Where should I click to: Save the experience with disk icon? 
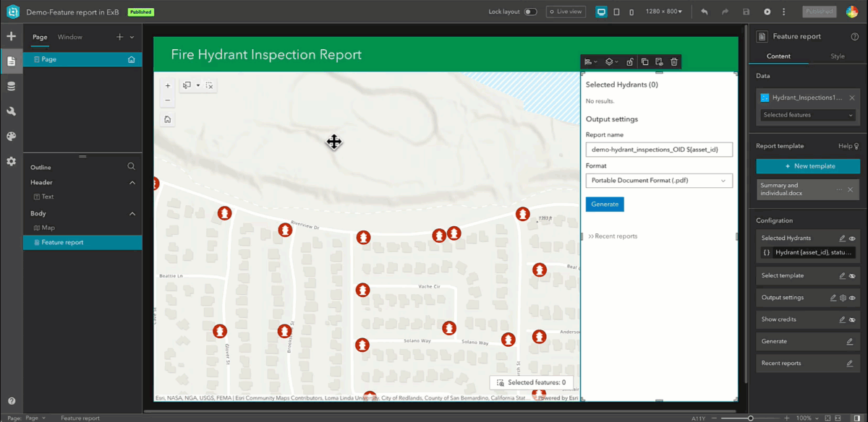[746, 12]
